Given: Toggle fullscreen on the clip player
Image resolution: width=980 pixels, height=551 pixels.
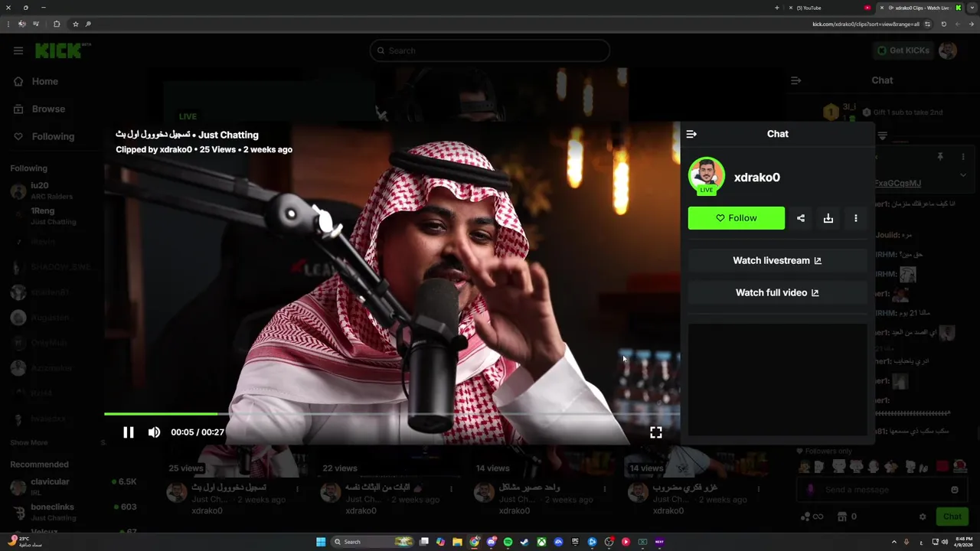Looking at the screenshot, I should (x=656, y=432).
